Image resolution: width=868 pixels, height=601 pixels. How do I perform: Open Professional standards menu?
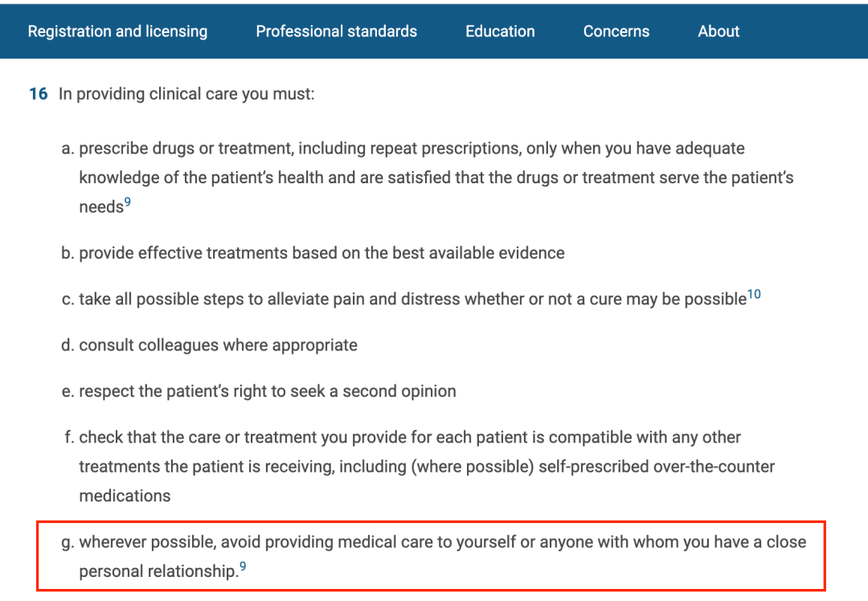[x=336, y=31]
